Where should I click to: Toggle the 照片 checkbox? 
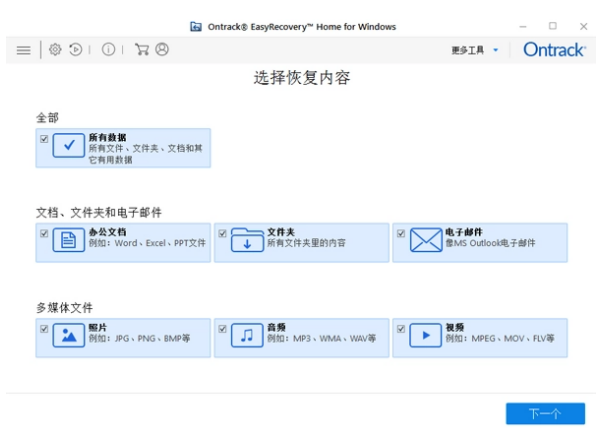(x=44, y=329)
